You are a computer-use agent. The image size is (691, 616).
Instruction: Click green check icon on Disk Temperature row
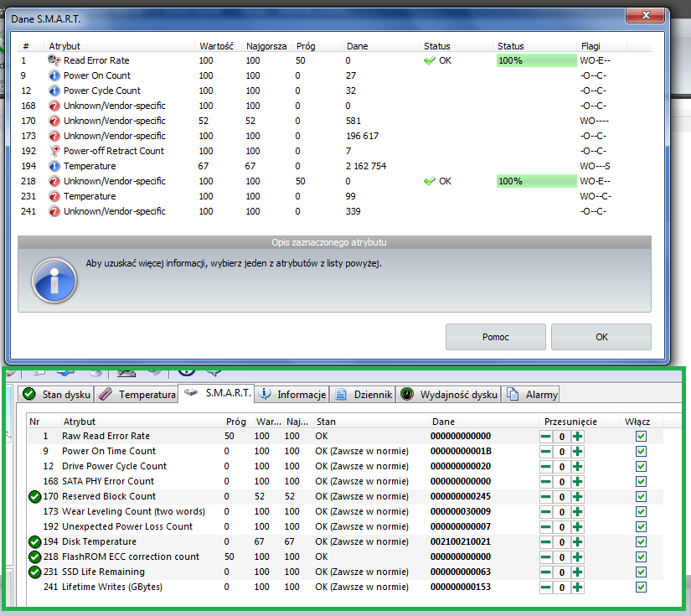coord(35,542)
